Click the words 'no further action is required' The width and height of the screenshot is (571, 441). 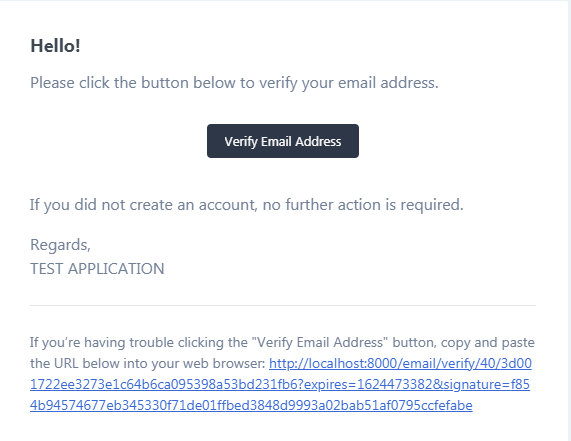point(363,205)
